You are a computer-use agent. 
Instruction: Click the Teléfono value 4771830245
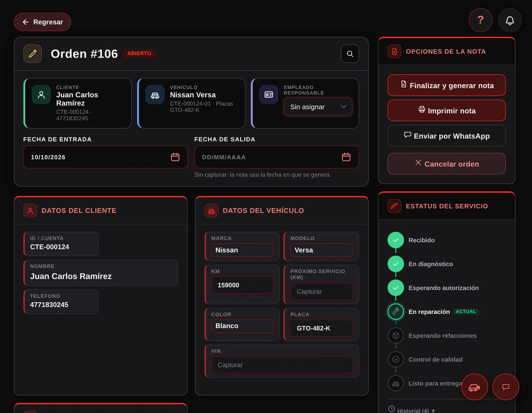click(49, 305)
